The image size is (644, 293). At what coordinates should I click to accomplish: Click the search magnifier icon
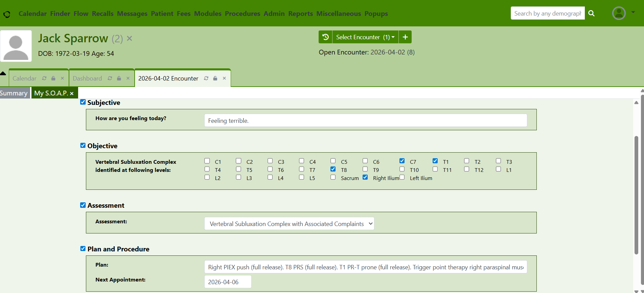(591, 13)
